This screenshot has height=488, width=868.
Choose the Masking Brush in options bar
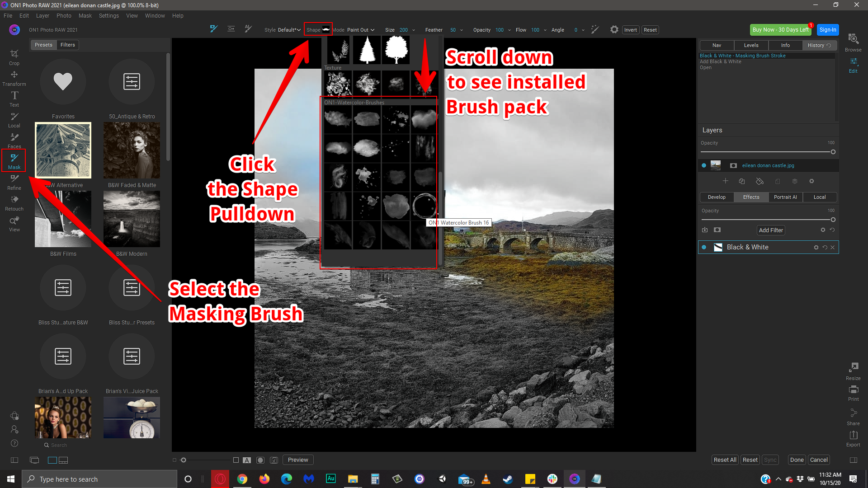[x=214, y=29]
